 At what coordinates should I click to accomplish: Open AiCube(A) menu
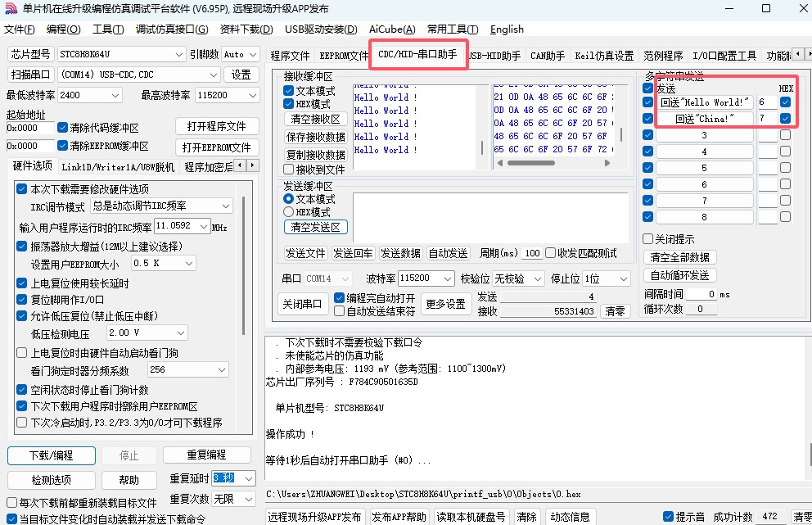click(392, 29)
